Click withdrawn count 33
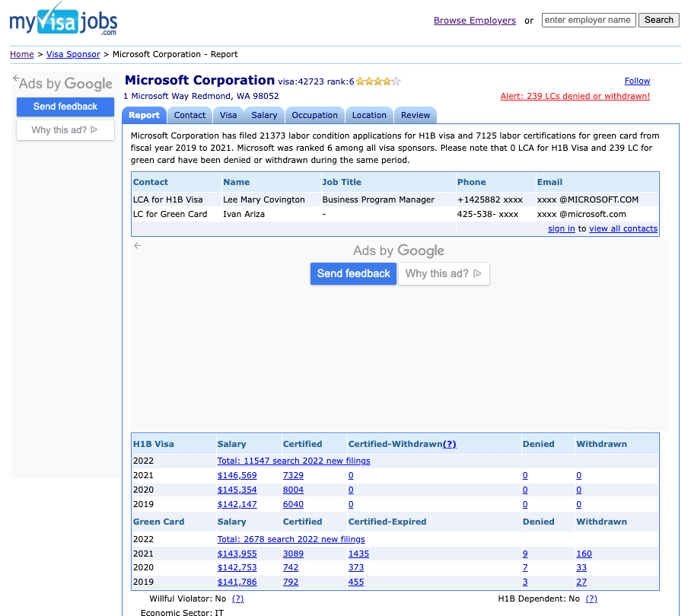Viewport: 691px width, 616px height. (581, 567)
